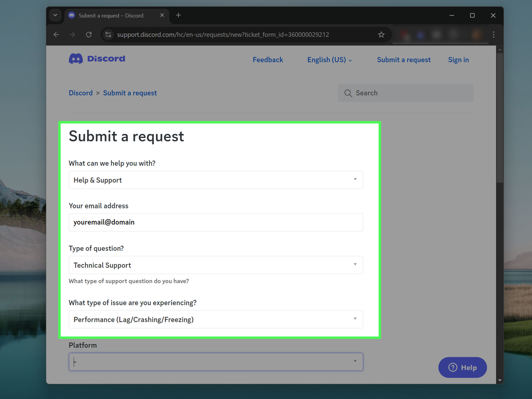Click the Sign in link

click(458, 60)
